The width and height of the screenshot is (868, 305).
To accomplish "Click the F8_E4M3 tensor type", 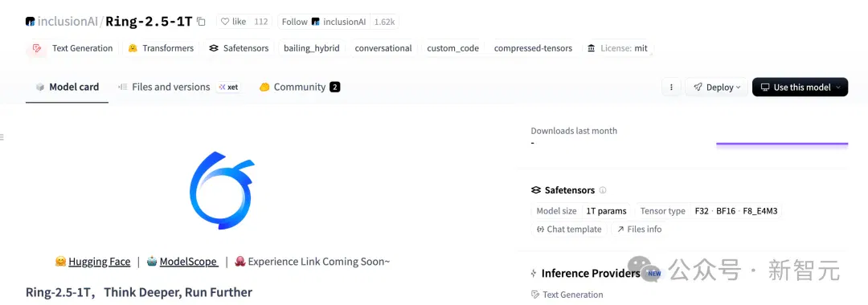I will coord(760,211).
